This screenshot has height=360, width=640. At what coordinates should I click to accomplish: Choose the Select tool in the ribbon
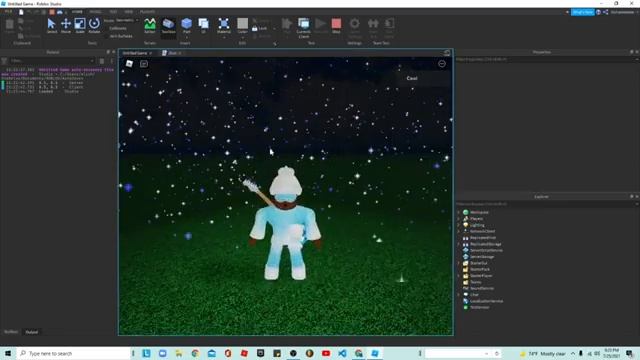52,26
